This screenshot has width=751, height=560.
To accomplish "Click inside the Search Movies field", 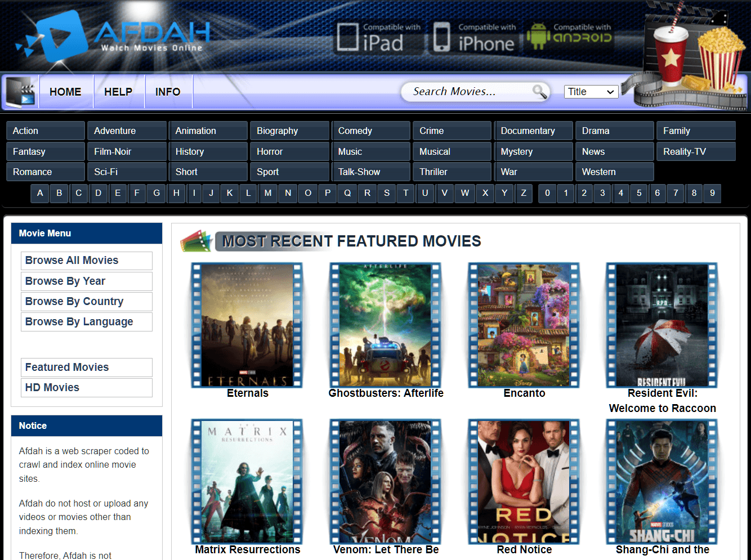I will coord(470,91).
